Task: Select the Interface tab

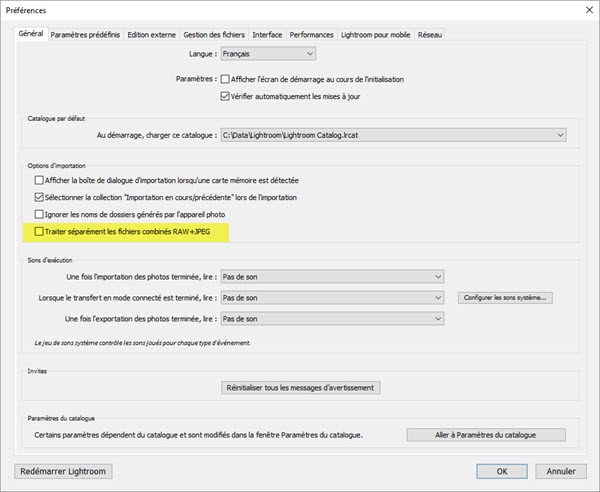Action: pos(267,35)
